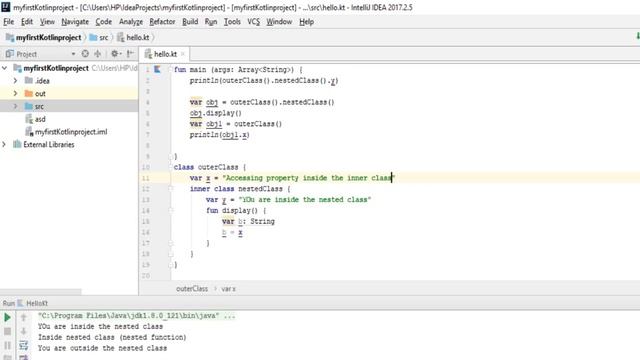Open the View menu
This screenshot has height=360, width=640.
click(47, 22)
